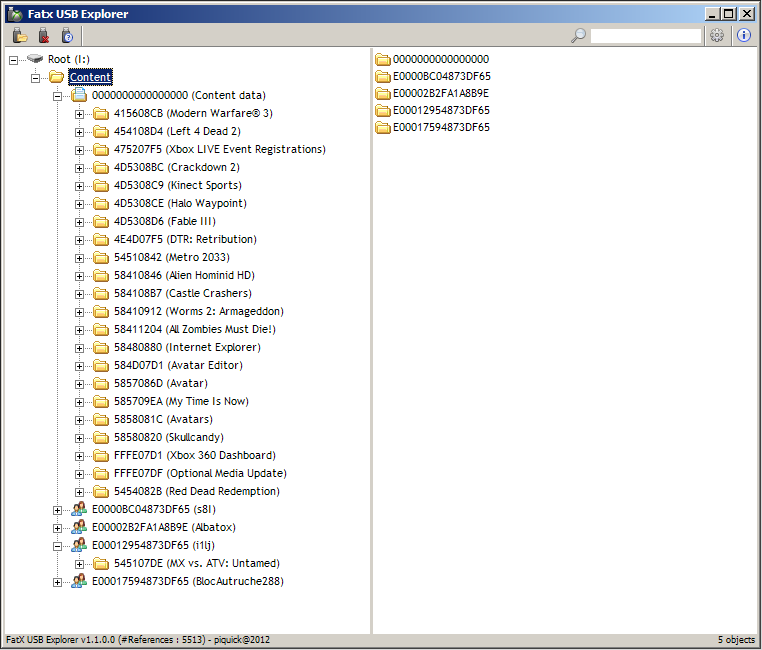Collapse the Root (I:) node
The image size is (762, 650).
point(14,60)
